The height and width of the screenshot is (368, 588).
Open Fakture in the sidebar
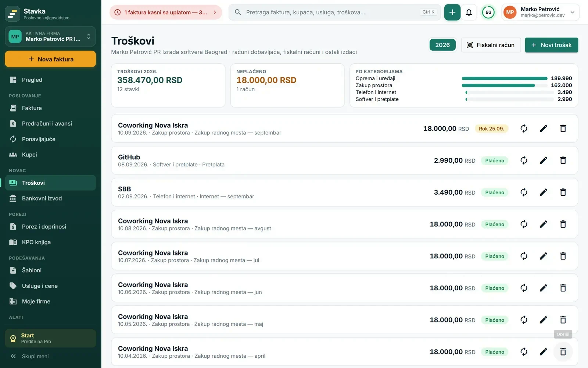50,108
